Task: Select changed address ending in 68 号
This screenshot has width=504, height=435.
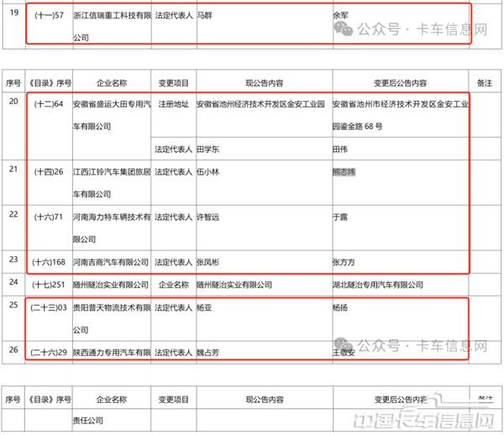Action: coord(401,115)
